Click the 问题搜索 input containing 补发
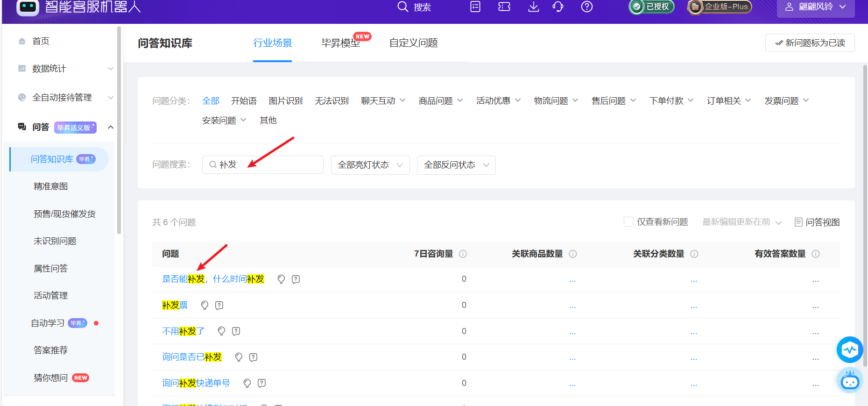Viewport: 868px width, 406px height. coord(263,165)
